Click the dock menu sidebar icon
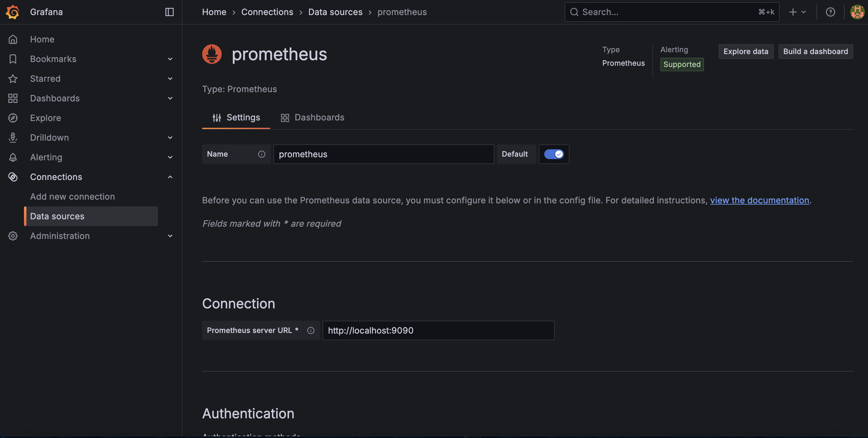The image size is (868, 438). tap(169, 12)
